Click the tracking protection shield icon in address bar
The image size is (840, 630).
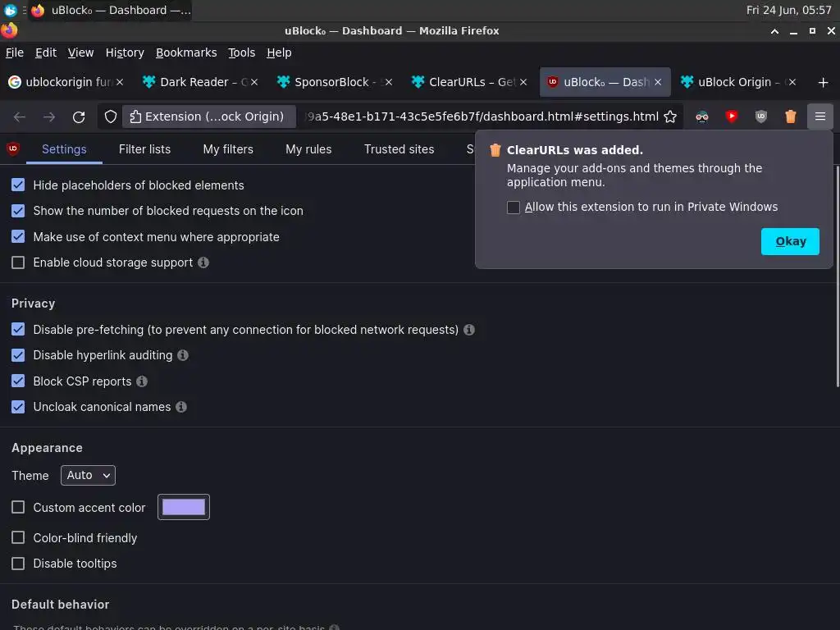(x=111, y=116)
